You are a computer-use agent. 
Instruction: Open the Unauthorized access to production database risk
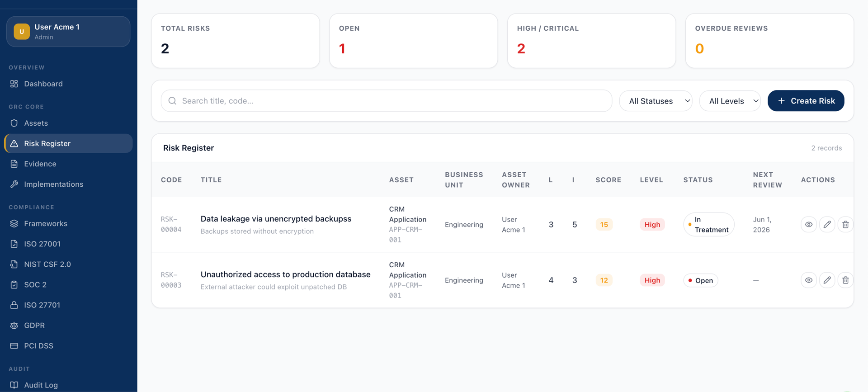285,274
